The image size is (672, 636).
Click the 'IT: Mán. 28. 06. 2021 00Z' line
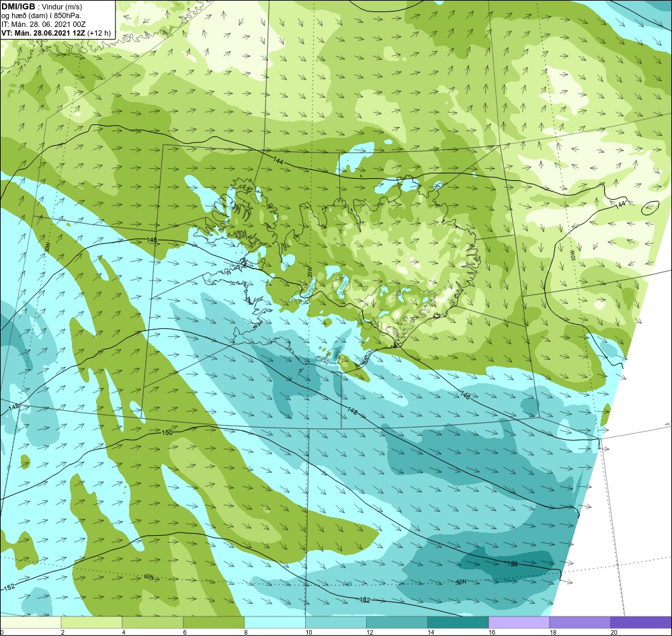pos(44,24)
